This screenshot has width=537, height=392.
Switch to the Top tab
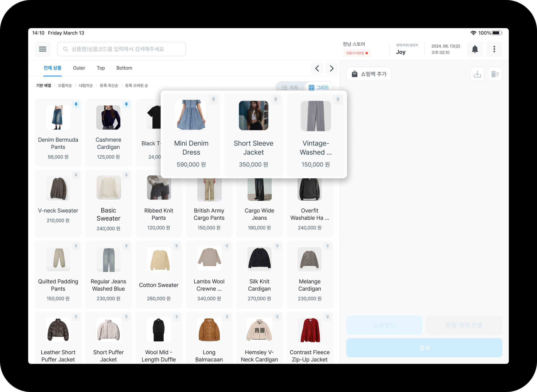coord(101,68)
